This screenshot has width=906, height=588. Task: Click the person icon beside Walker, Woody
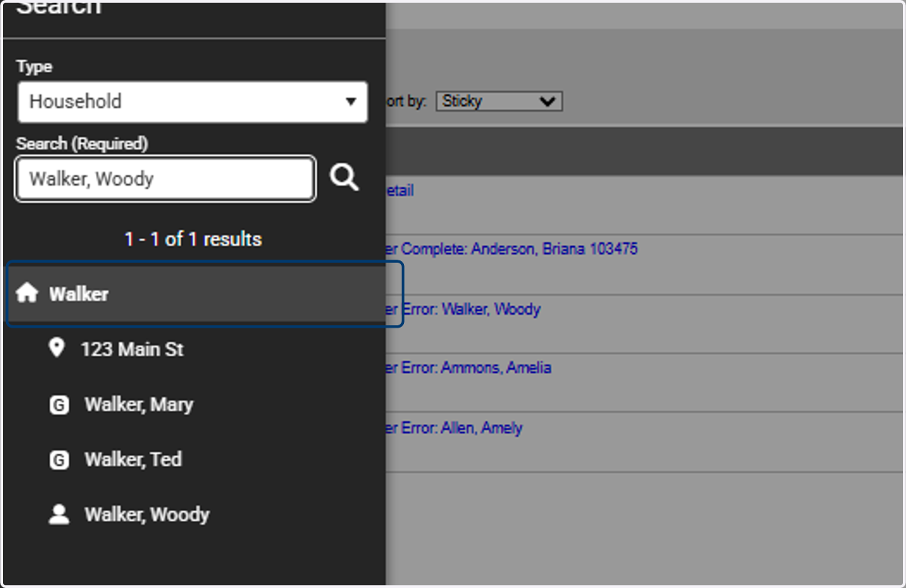pyautogui.click(x=59, y=515)
